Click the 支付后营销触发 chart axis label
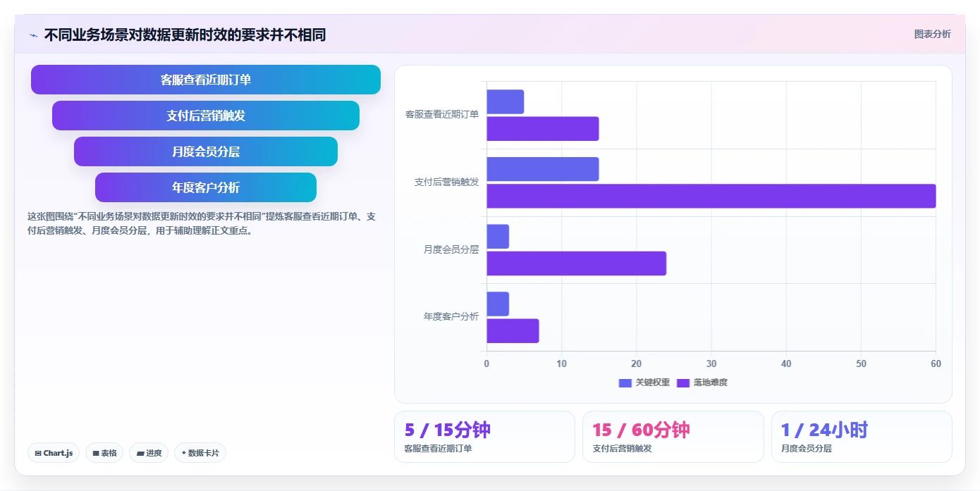This screenshot has width=980, height=491. pyautogui.click(x=446, y=182)
